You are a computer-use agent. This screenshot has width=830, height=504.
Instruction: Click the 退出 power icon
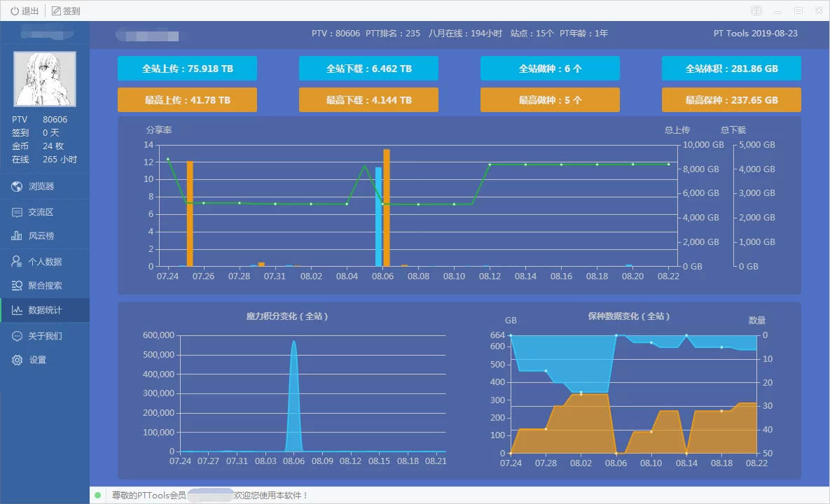point(14,10)
